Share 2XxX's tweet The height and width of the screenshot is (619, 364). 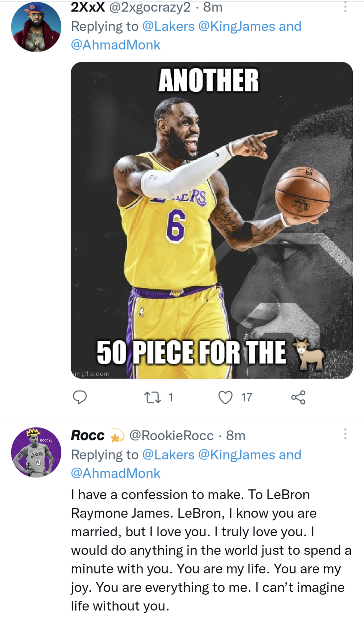click(301, 398)
